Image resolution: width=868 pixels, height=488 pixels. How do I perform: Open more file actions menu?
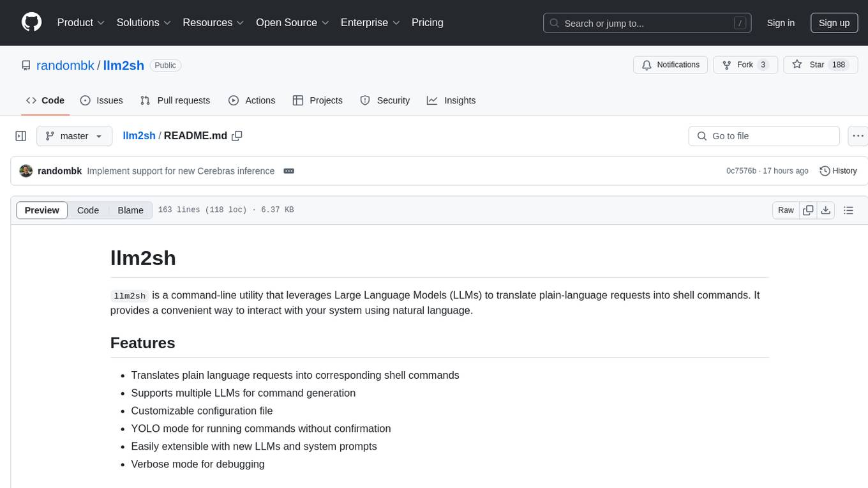click(858, 136)
